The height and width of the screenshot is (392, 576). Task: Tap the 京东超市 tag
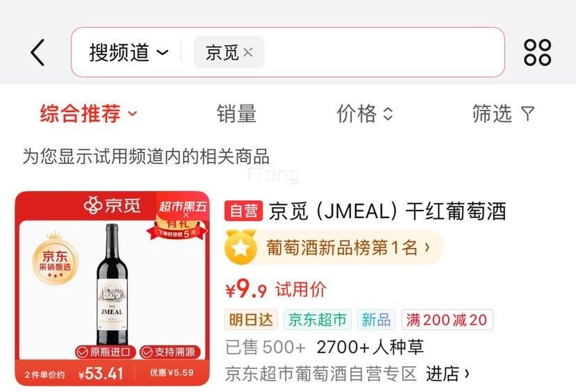tap(318, 320)
